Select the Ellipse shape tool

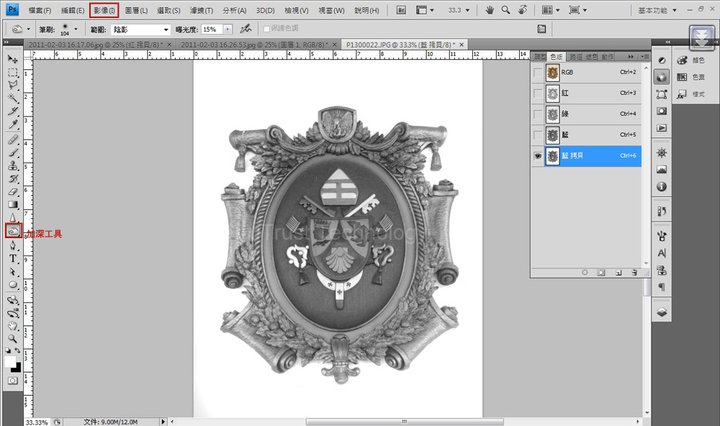coord(13,285)
